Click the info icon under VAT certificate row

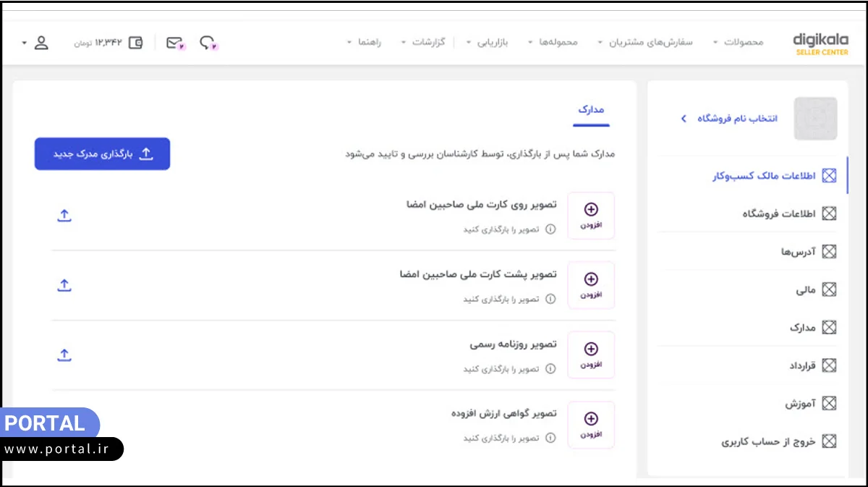[x=551, y=438]
